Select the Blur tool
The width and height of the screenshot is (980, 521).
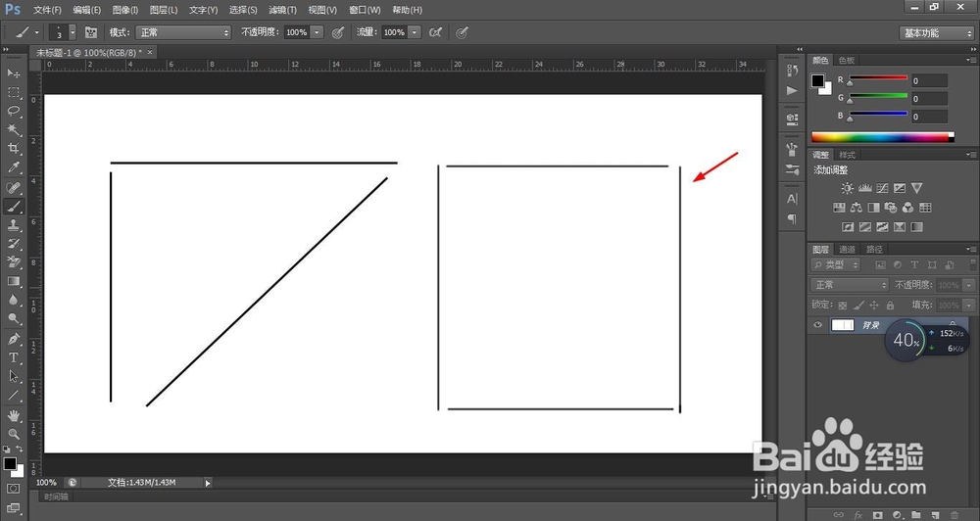(13, 300)
